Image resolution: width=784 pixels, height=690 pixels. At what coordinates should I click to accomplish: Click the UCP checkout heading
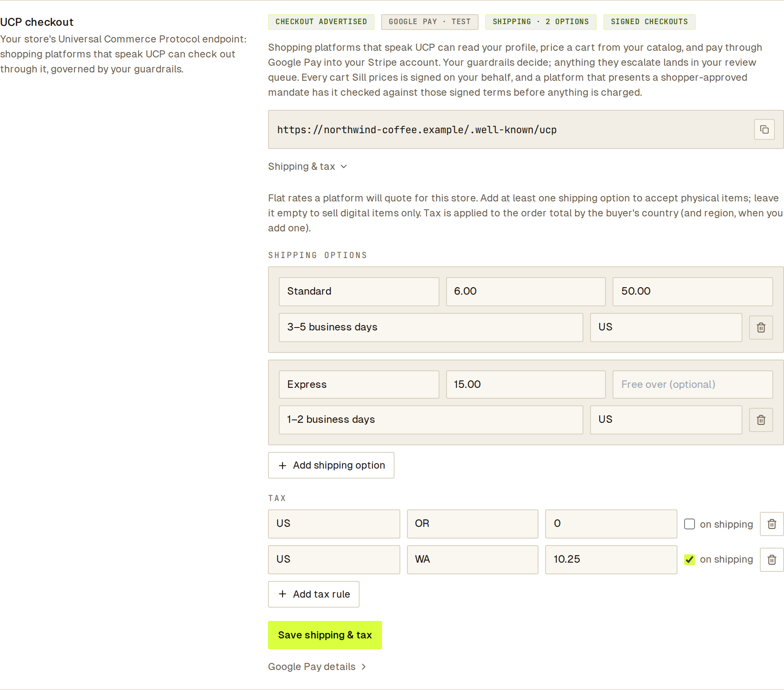37,22
